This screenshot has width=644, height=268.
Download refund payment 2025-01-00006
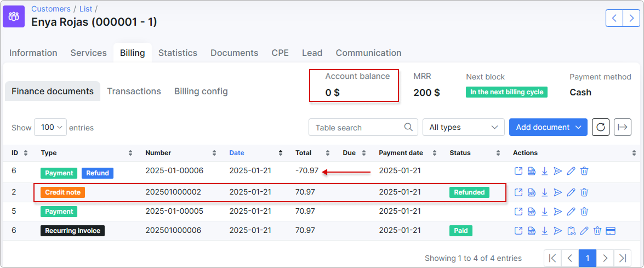point(545,171)
